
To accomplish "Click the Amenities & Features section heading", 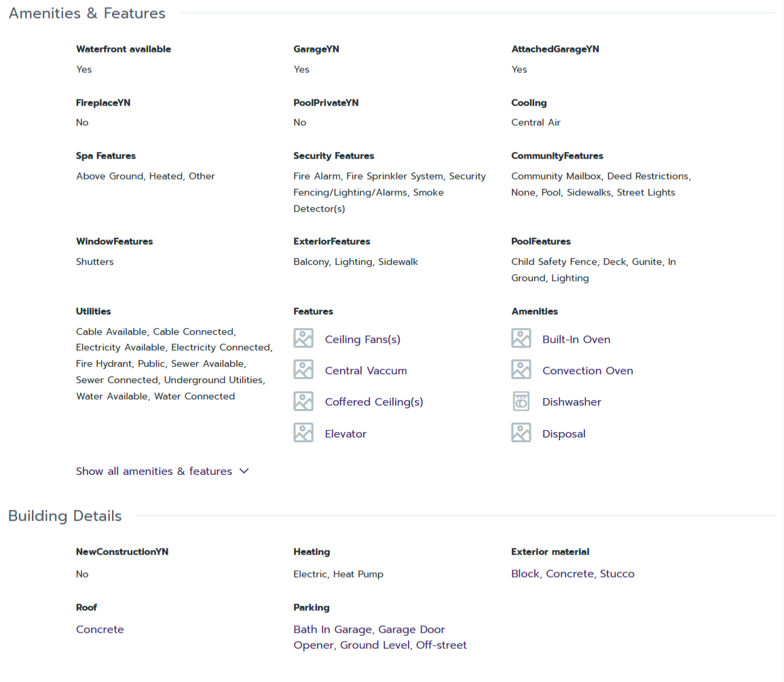I will (x=87, y=14).
